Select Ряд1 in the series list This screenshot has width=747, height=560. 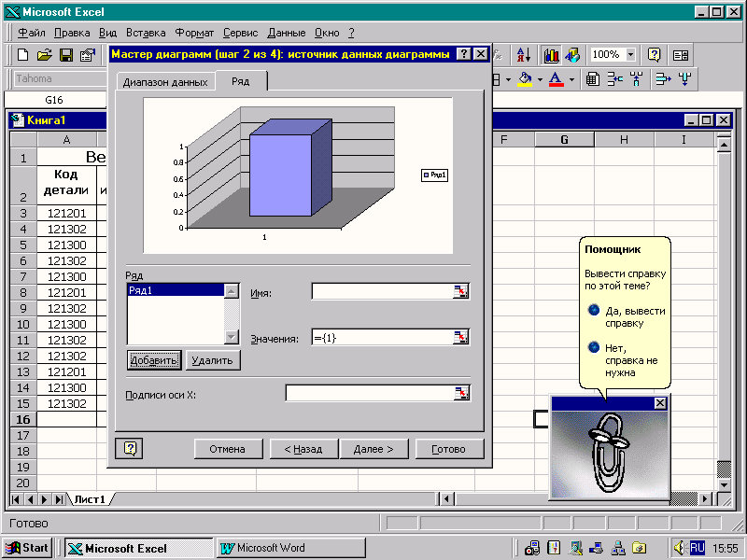pos(176,290)
